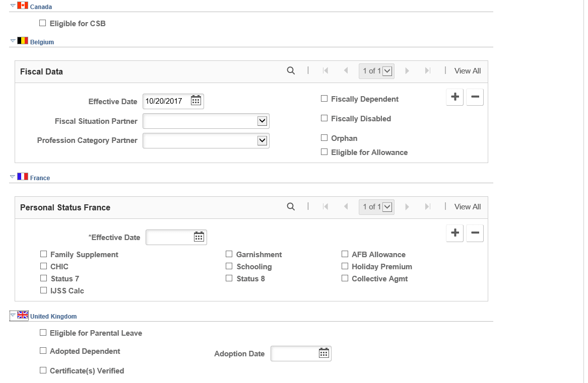The width and height of the screenshot is (588, 383).
Task: Add a new Fiscal Data row with plus
Action: pyautogui.click(x=455, y=97)
